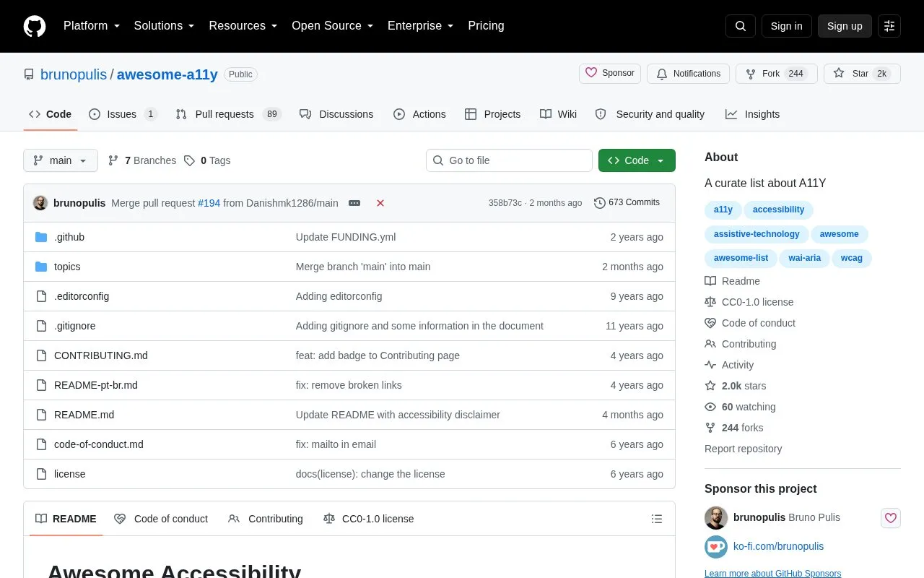Switch to the Projects tab
The height and width of the screenshot is (578, 924).
(493, 114)
